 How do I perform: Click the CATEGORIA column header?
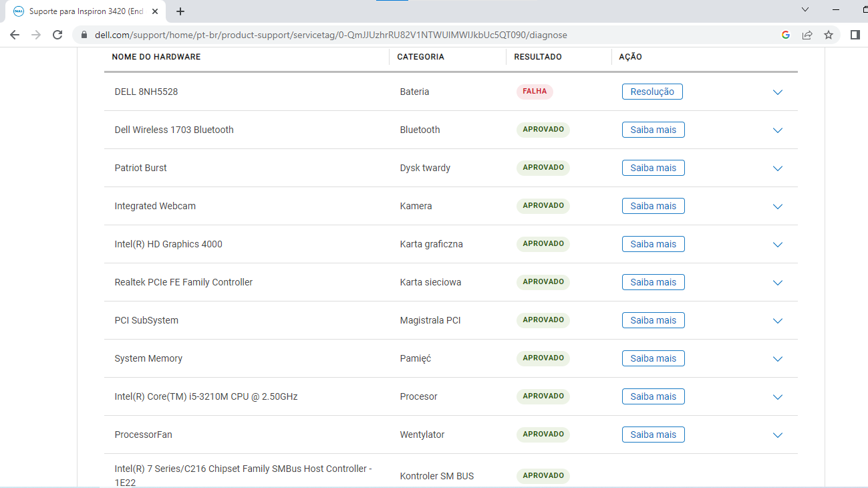(x=421, y=57)
